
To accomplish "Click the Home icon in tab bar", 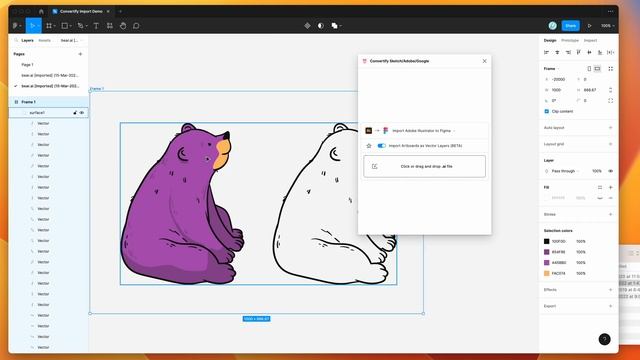I will [x=41, y=11].
